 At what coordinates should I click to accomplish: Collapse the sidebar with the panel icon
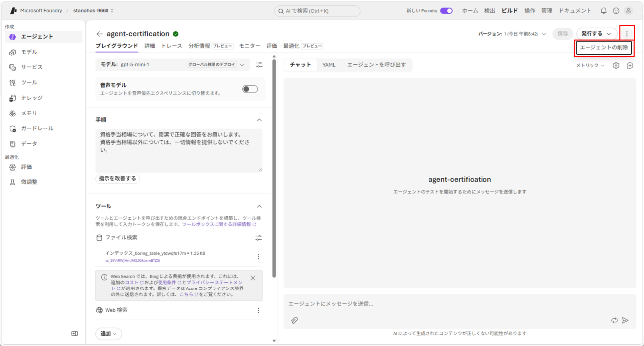click(75, 334)
